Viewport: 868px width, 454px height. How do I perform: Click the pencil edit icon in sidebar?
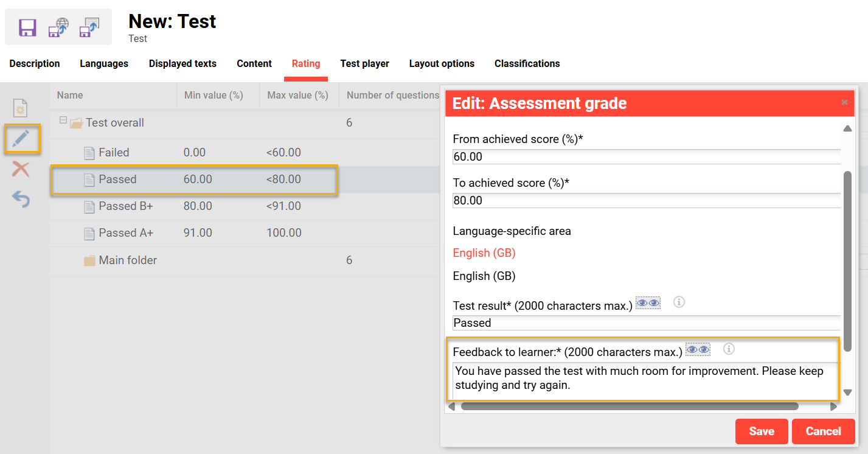pos(21,139)
